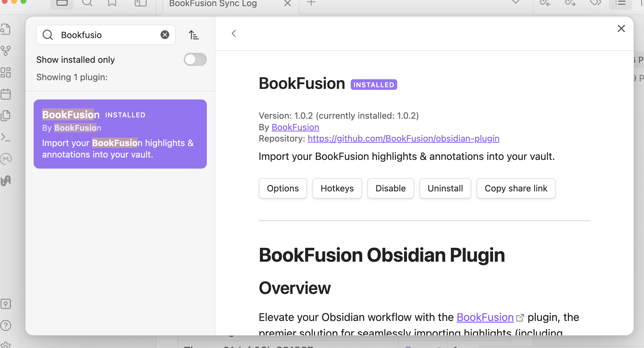
Task: Disable the BookFusion plugin
Action: pyautogui.click(x=390, y=188)
